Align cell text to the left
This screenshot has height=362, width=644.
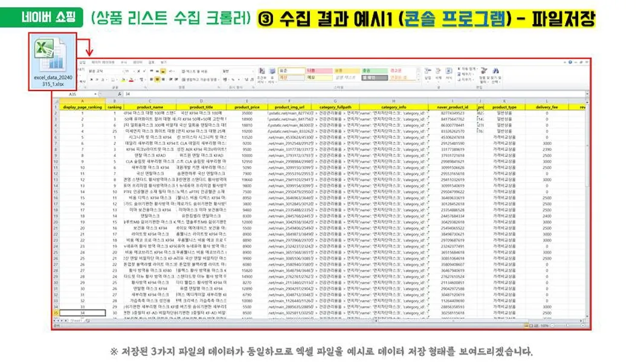click(x=151, y=79)
